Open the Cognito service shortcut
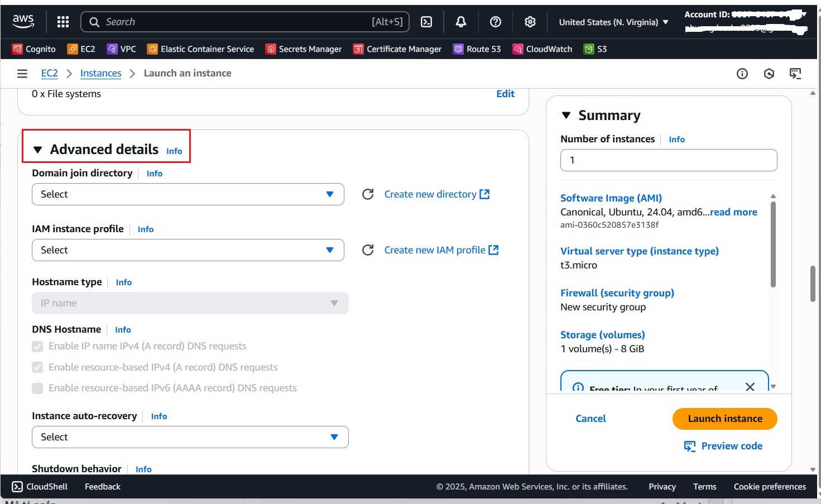 pos(33,49)
